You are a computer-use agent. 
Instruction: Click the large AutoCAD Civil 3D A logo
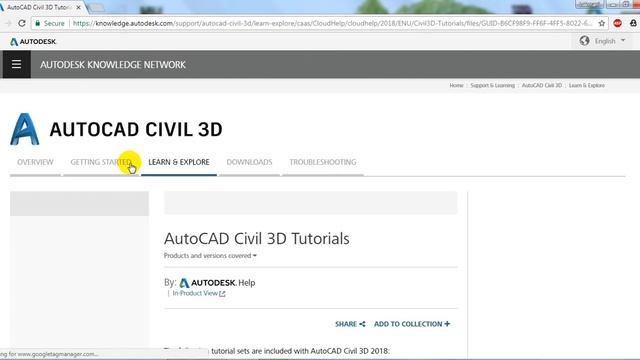point(24,129)
